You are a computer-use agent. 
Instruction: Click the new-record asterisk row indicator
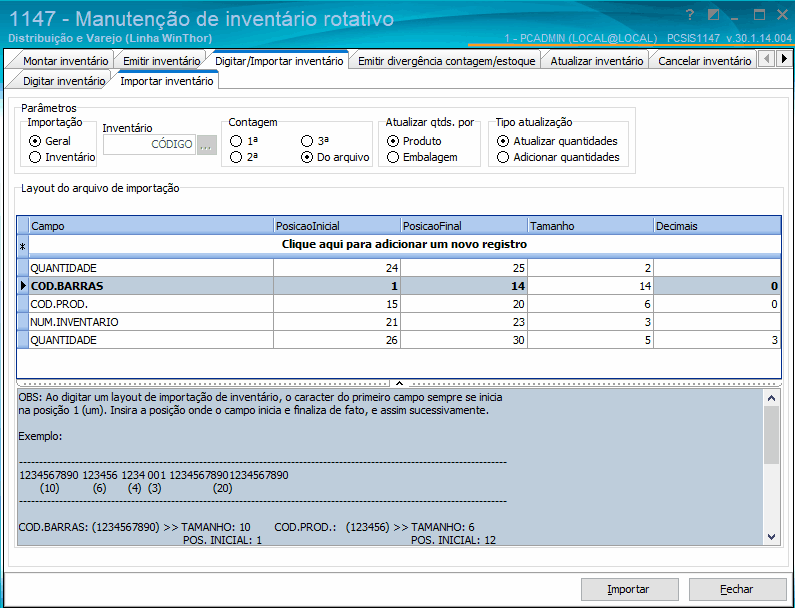click(x=22, y=247)
